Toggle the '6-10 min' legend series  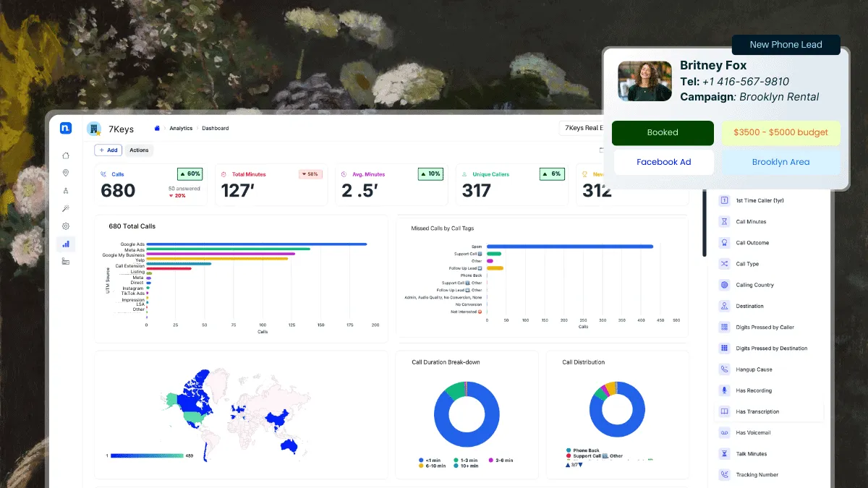[431, 466]
